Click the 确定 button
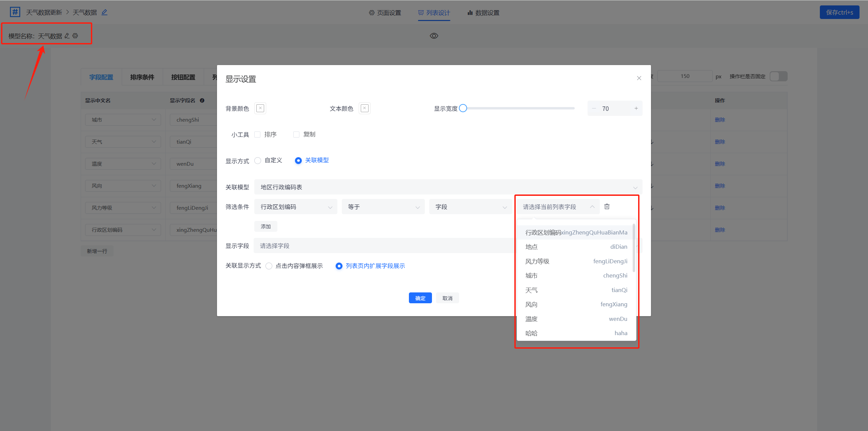The height and width of the screenshot is (431, 868). coord(420,298)
